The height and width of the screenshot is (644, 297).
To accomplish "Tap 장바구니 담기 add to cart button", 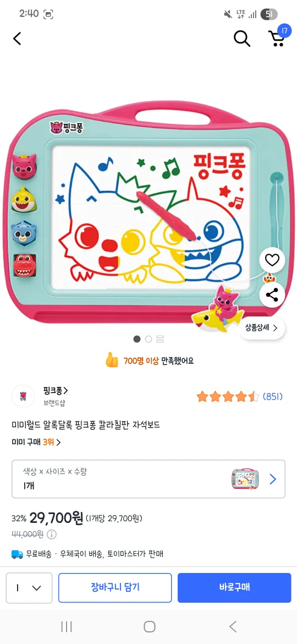I will (x=115, y=588).
